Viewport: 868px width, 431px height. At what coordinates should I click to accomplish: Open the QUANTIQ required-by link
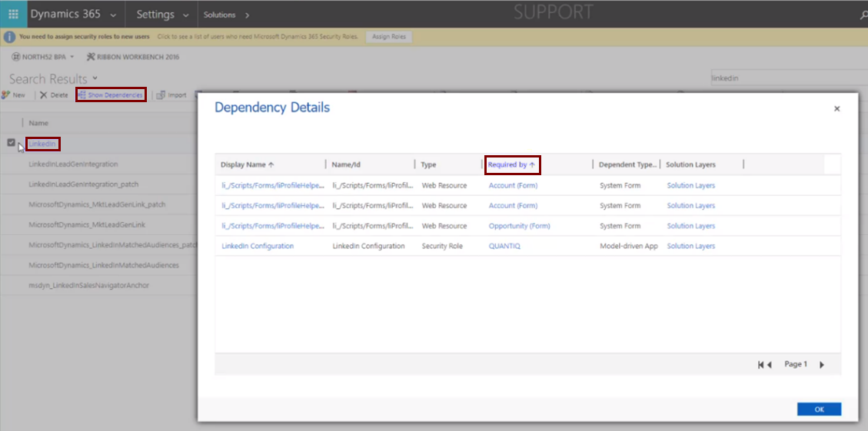tap(504, 246)
